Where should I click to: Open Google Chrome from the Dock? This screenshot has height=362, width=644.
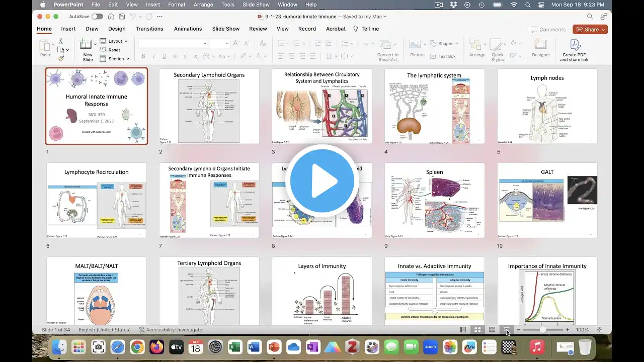[x=137, y=346]
